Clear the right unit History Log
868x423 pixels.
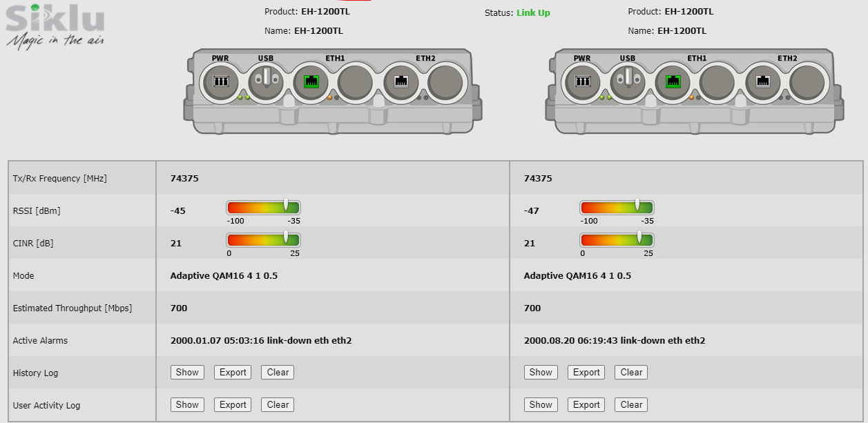tap(631, 373)
